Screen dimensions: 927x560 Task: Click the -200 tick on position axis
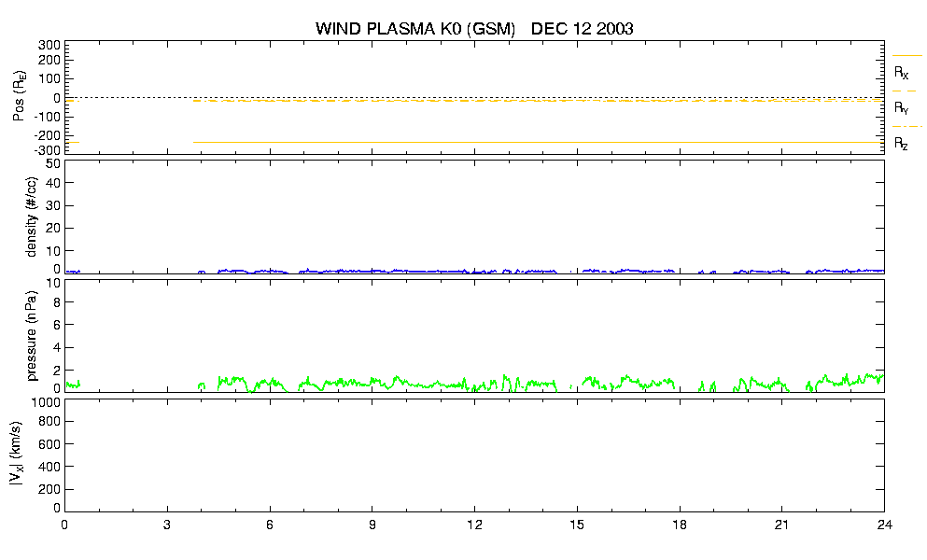47,135
